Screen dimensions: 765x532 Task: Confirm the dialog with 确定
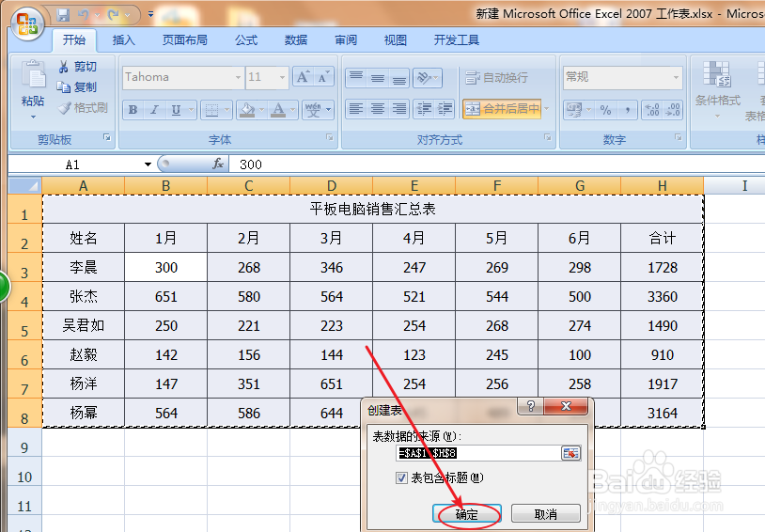(467, 514)
